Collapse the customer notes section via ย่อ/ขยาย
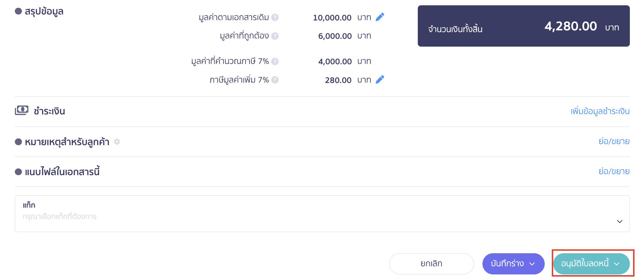 pos(614,141)
